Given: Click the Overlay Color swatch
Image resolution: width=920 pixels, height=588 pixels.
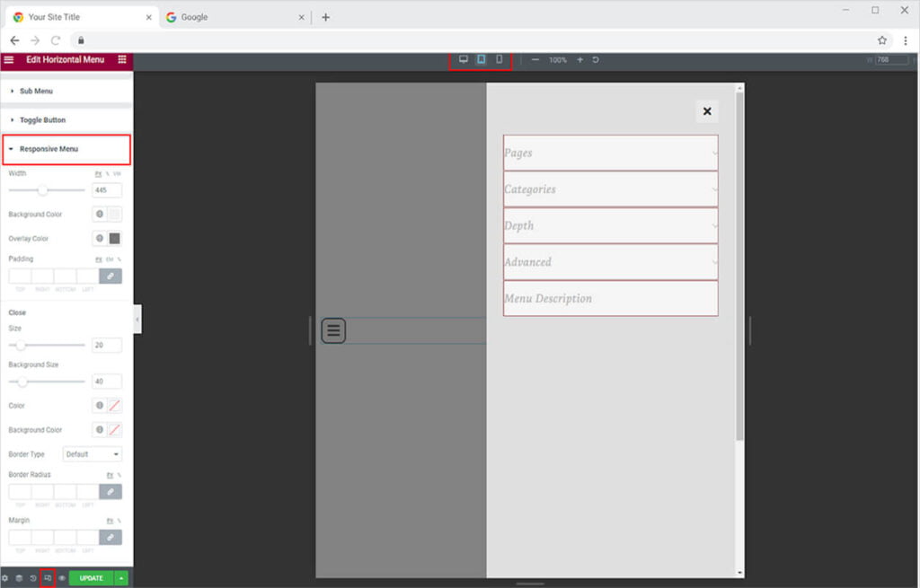Looking at the screenshot, I should pos(114,239).
